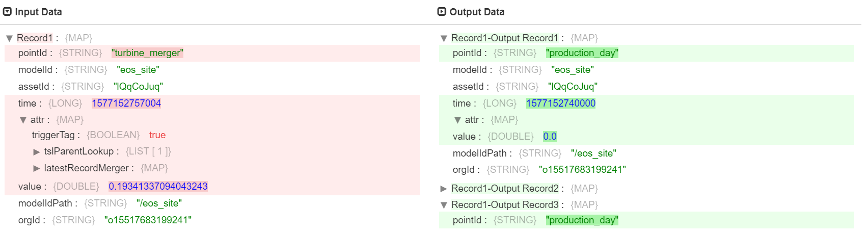
Task: Click the first output "production_day" value
Action: [582, 53]
